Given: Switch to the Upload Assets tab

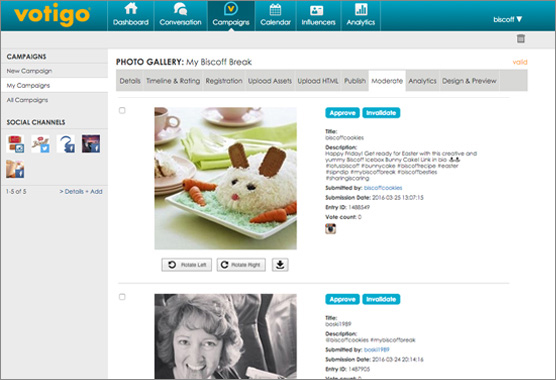Looking at the screenshot, I should pos(270,81).
